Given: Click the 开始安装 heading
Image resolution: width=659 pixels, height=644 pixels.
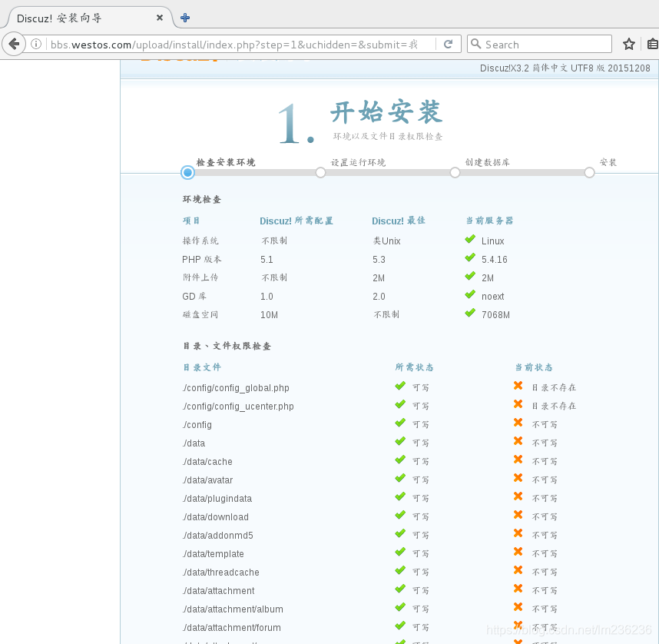Looking at the screenshot, I should point(386,112).
